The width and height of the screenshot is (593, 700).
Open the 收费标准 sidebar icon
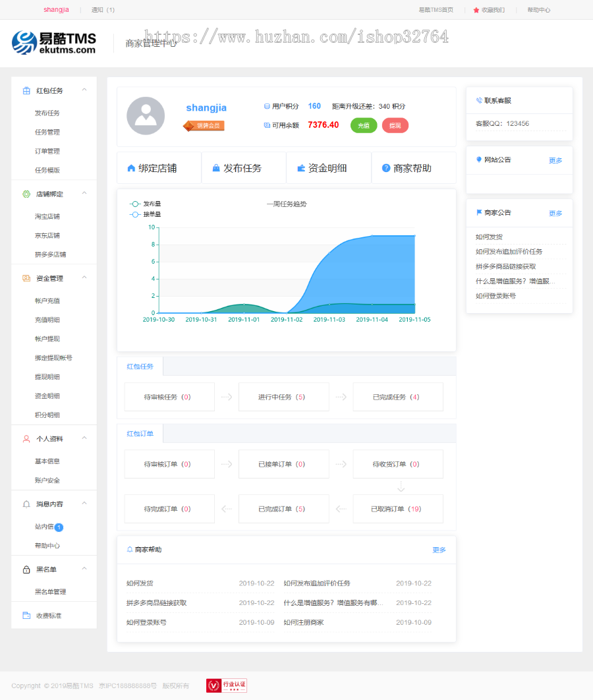point(25,616)
